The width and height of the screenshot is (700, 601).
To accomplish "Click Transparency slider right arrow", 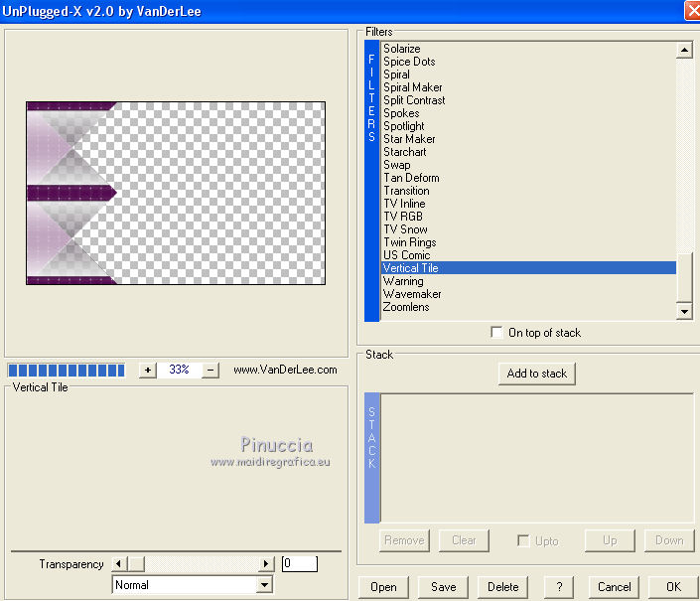I will click(x=266, y=564).
